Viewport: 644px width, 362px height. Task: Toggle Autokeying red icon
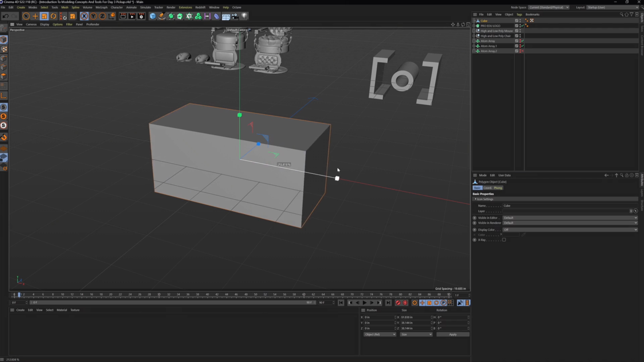[405, 303]
